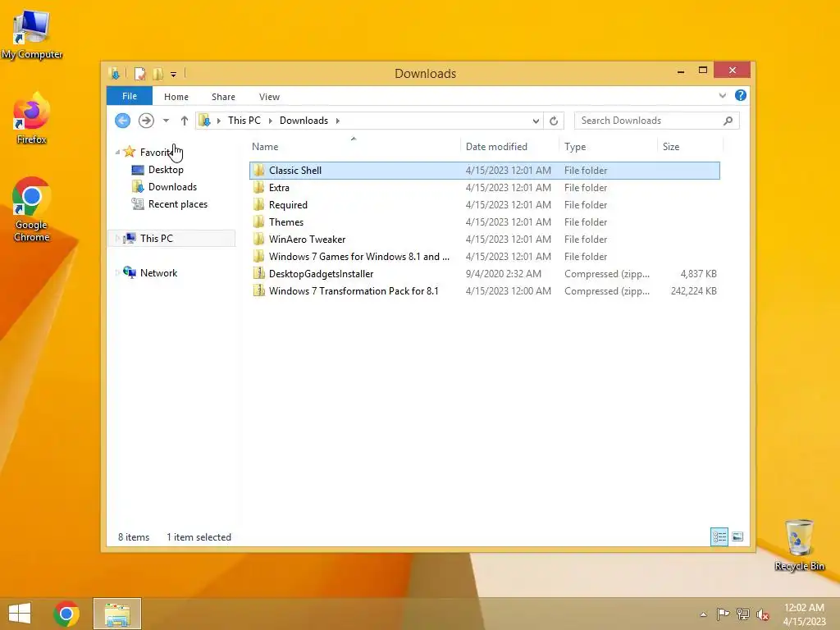Click the blue Help question mark icon
The image size is (840, 630).
[741, 95]
